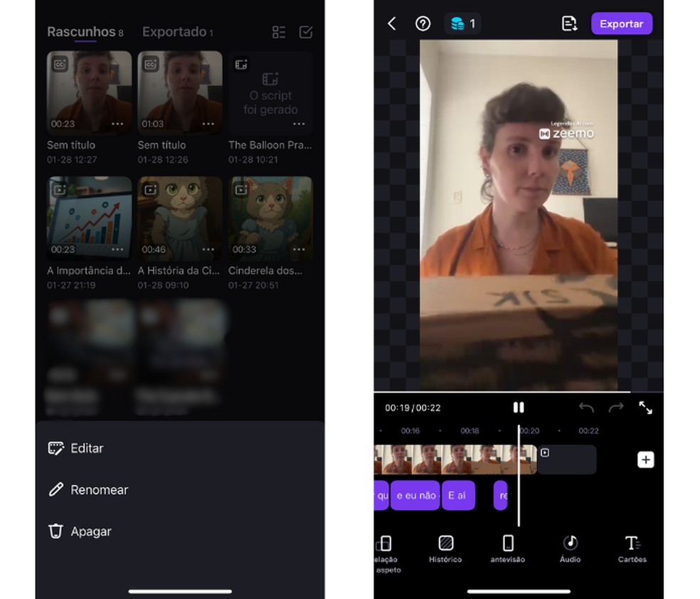Viewport: 700px width, 599px height.
Task: Enable multi-select with the checkbox icon
Action: click(x=306, y=32)
